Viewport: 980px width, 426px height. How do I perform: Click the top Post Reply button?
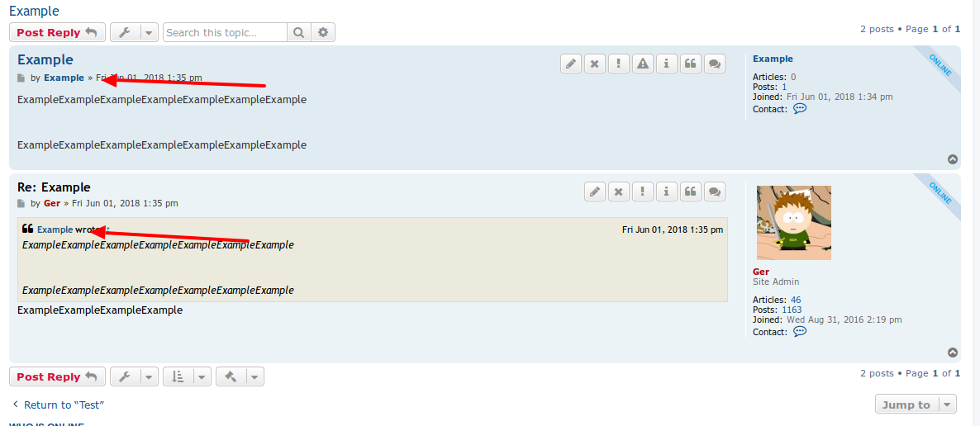tap(57, 32)
